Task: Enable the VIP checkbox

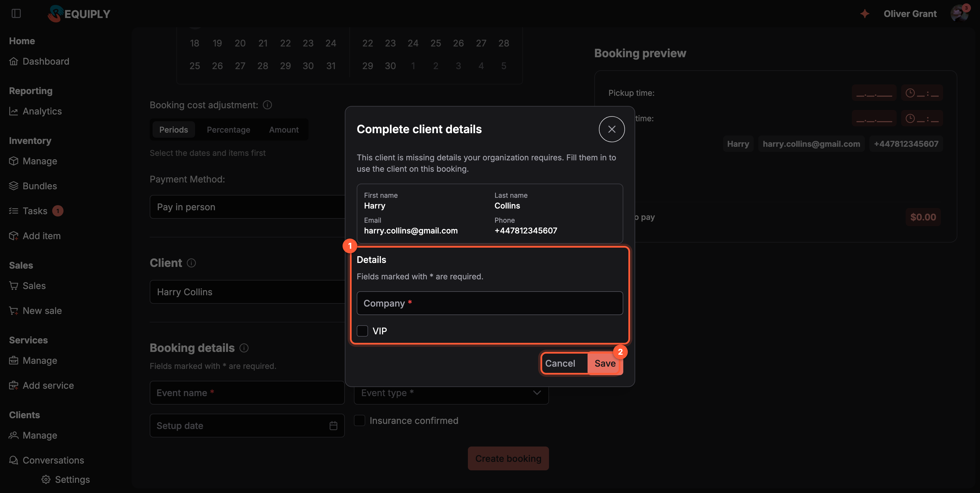Action: (362, 331)
